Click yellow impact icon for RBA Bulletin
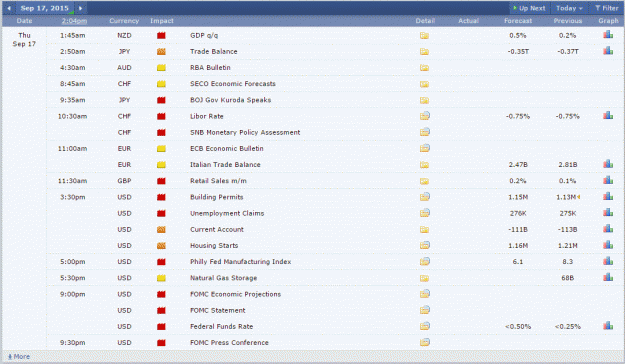 (x=161, y=68)
